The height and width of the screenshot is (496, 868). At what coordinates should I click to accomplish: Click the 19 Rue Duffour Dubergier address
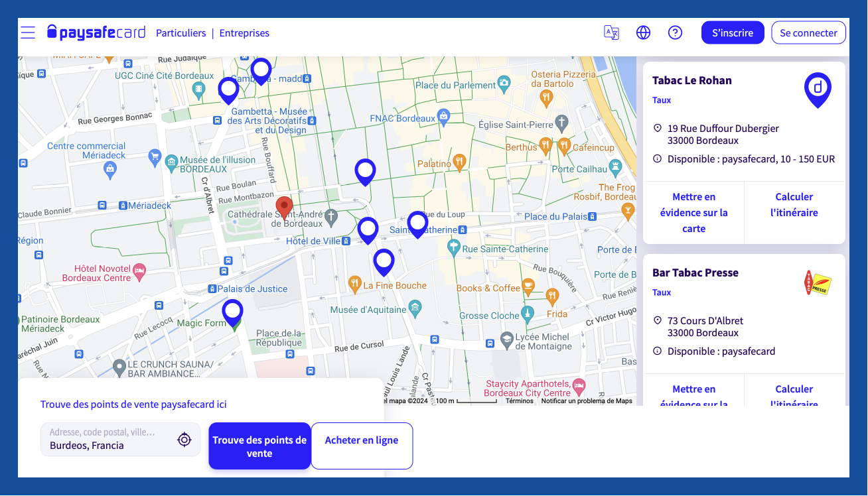pos(723,135)
